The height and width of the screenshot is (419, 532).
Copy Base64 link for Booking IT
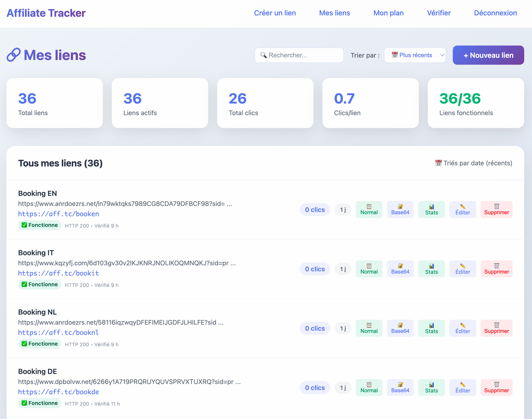pos(400,269)
